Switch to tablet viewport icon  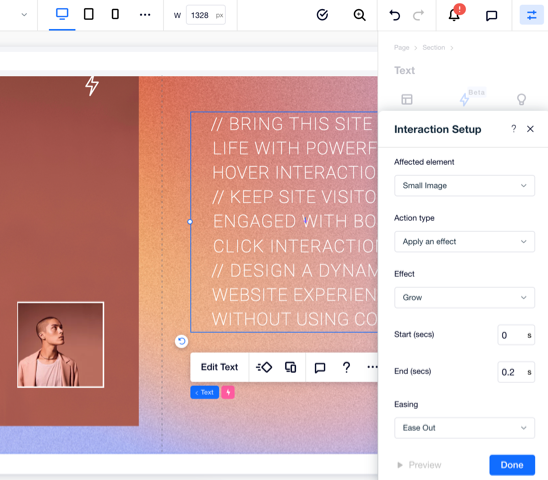(x=88, y=14)
